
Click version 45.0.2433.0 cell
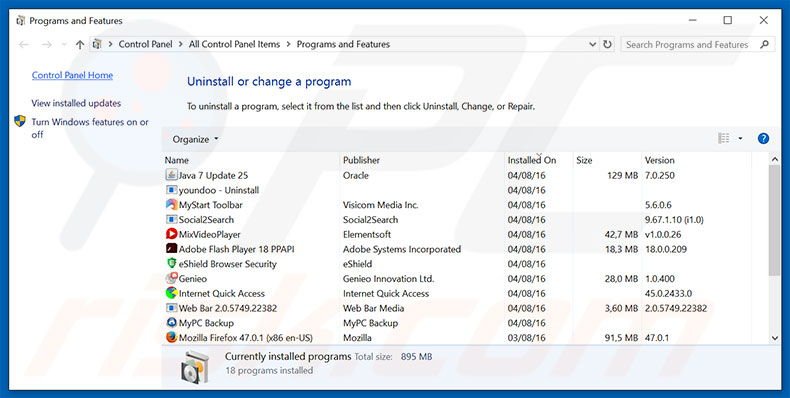669,293
